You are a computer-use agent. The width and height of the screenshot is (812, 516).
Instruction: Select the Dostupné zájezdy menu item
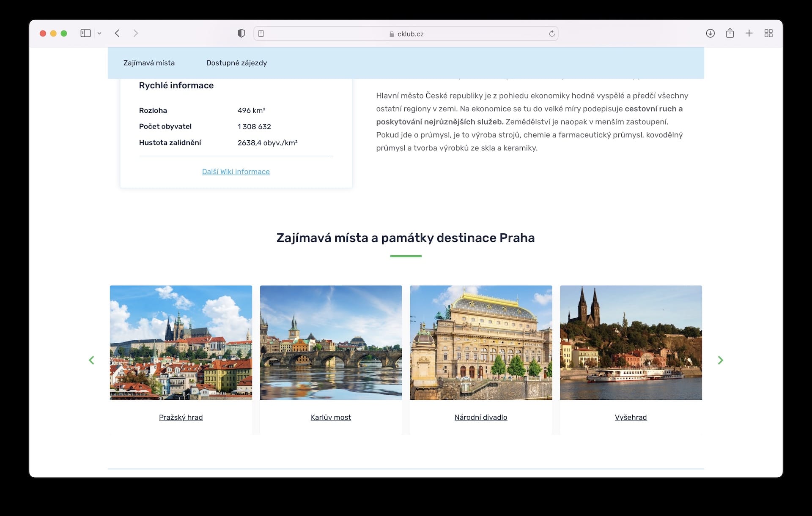coord(236,63)
